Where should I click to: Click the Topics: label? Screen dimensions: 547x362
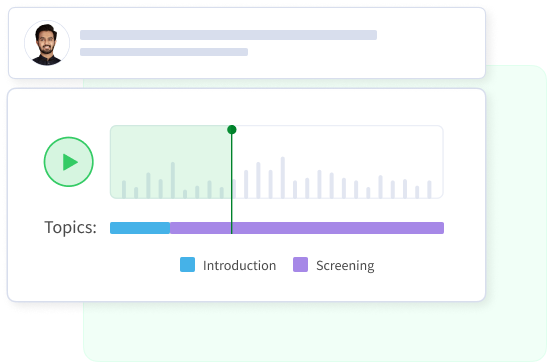coord(70,227)
